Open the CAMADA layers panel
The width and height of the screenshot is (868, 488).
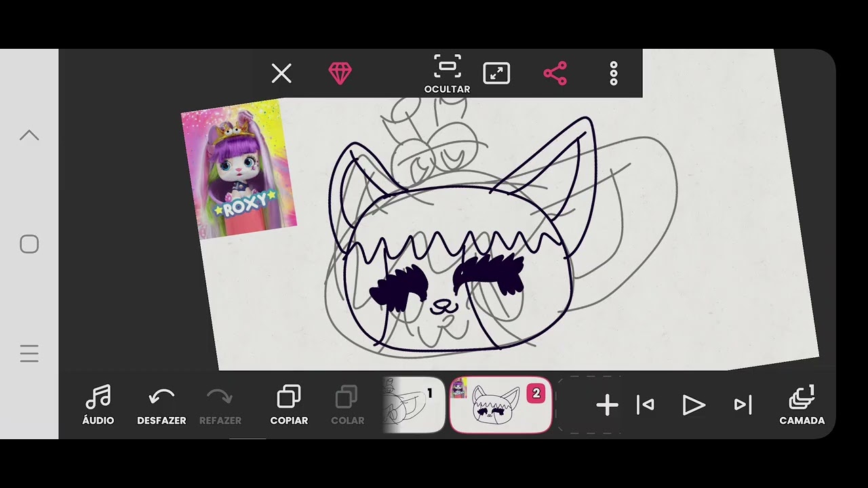(802, 405)
